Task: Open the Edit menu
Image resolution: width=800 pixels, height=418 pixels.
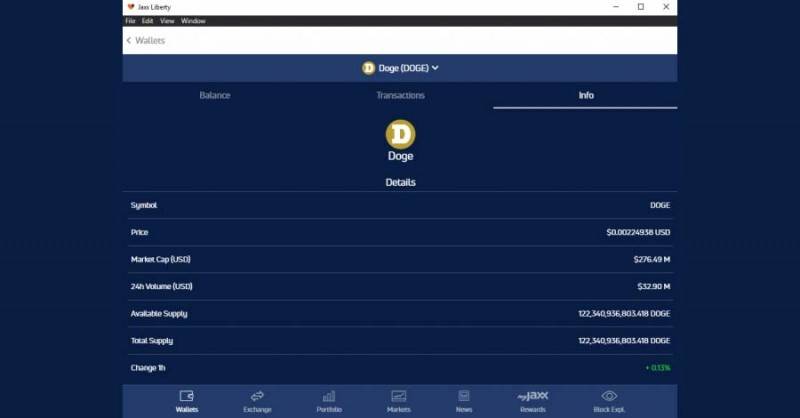Action: pyautogui.click(x=147, y=21)
